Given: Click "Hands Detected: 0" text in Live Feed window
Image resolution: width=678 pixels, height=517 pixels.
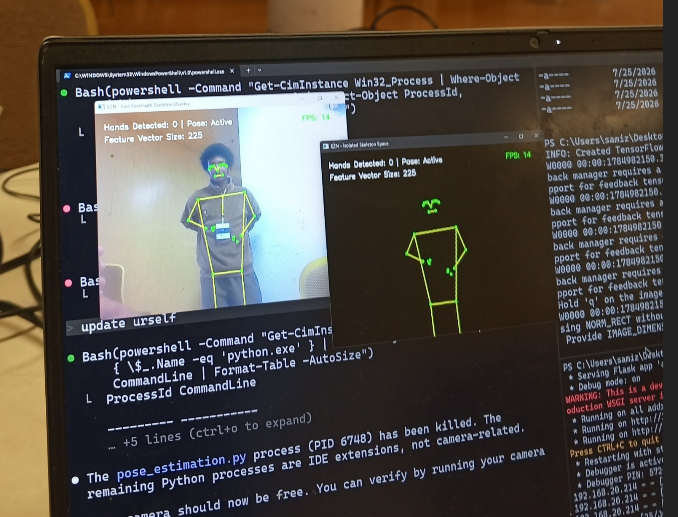Looking at the screenshot, I should [141, 126].
